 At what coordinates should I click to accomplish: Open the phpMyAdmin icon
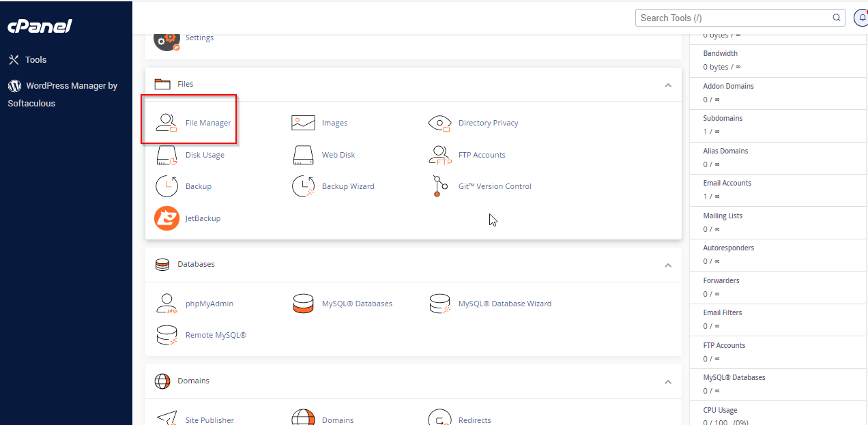[167, 304]
